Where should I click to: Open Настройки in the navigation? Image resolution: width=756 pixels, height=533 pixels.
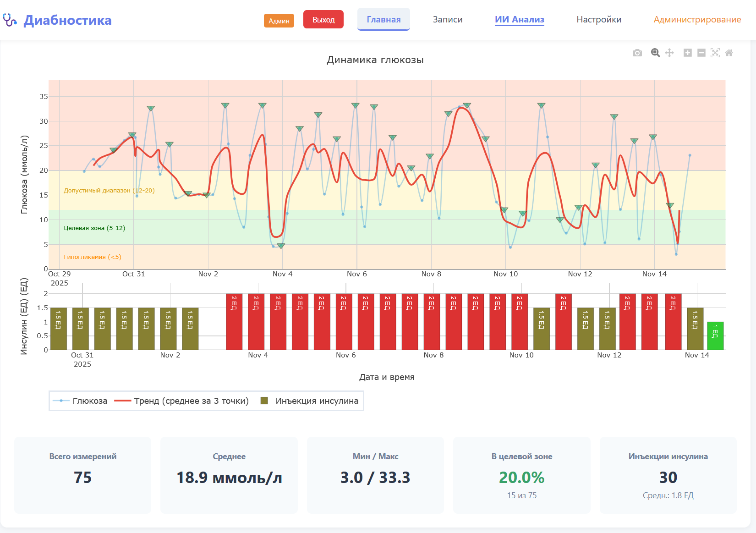pyautogui.click(x=599, y=20)
